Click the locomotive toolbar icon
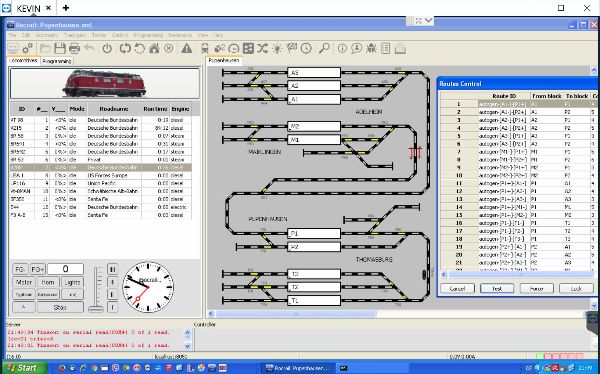Image resolution: width=600 pixels, height=374 pixels. (205, 49)
